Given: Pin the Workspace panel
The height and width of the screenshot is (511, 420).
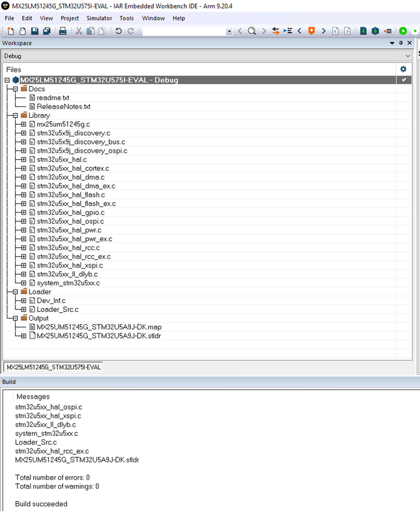Looking at the screenshot, I should tap(401, 43).
